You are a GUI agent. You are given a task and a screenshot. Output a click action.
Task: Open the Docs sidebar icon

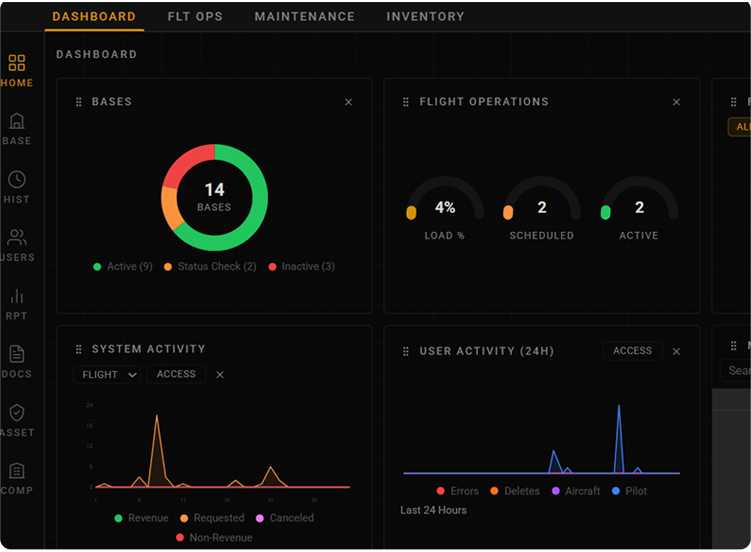pyautogui.click(x=17, y=354)
